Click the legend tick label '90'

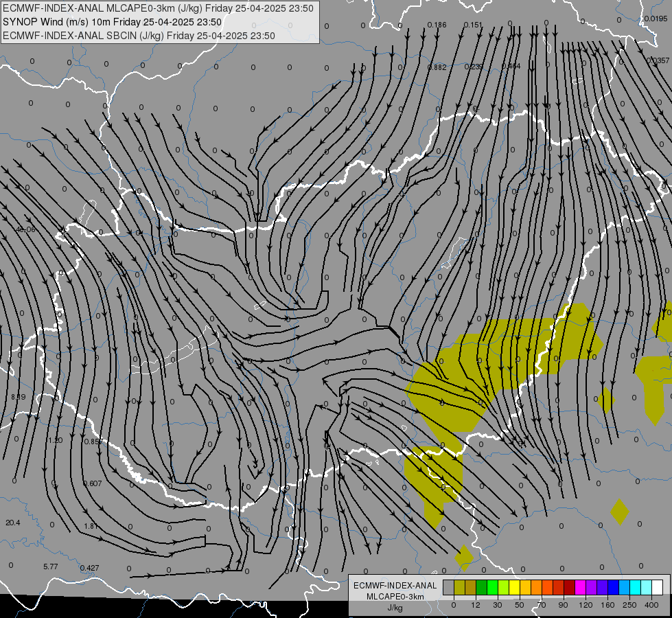563,605
